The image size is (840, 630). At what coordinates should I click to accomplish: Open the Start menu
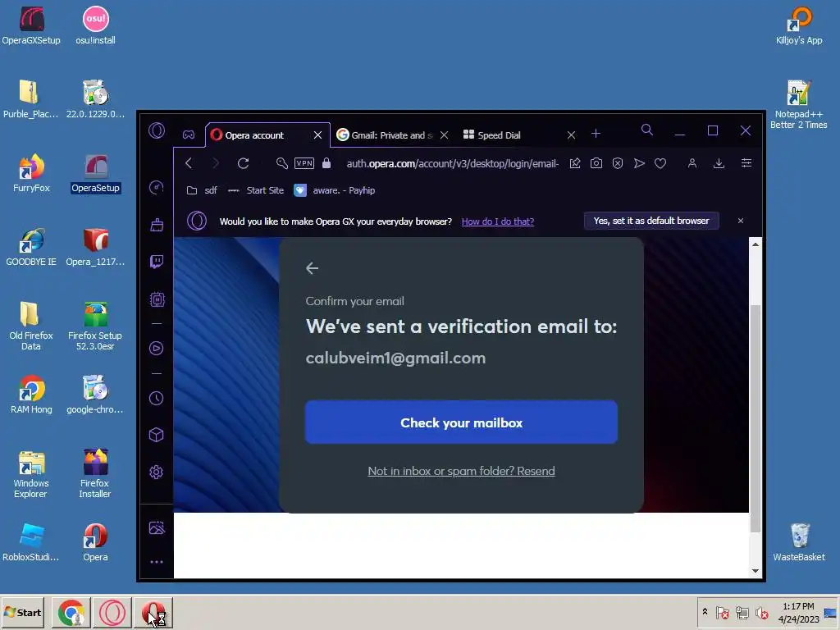click(22, 612)
